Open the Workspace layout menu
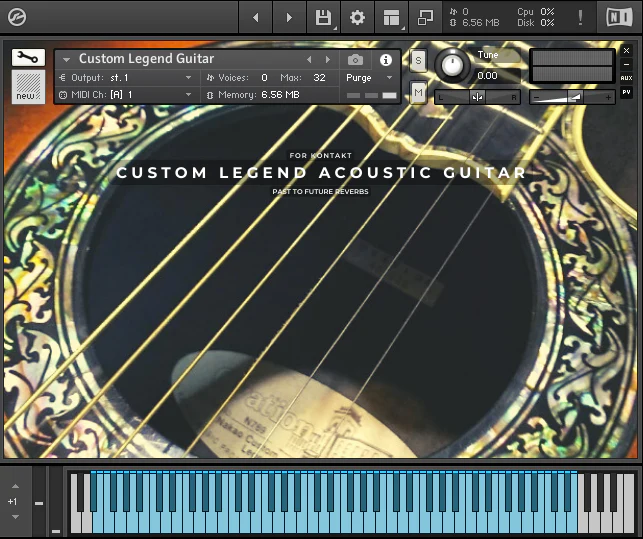The image size is (643, 539). pos(391,17)
